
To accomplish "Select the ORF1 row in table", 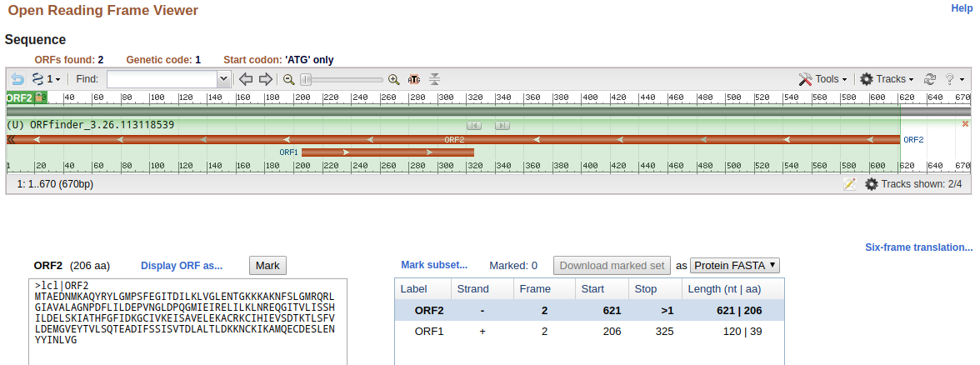I will point(589,332).
